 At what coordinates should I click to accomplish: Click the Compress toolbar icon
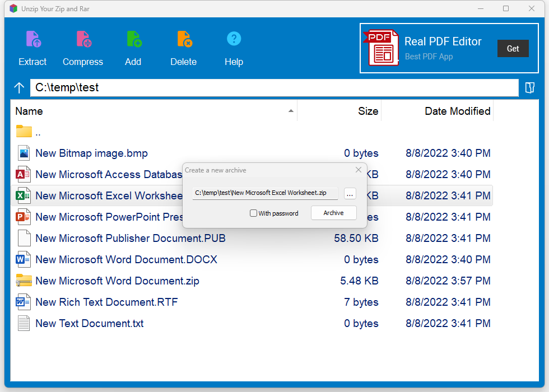tap(83, 39)
